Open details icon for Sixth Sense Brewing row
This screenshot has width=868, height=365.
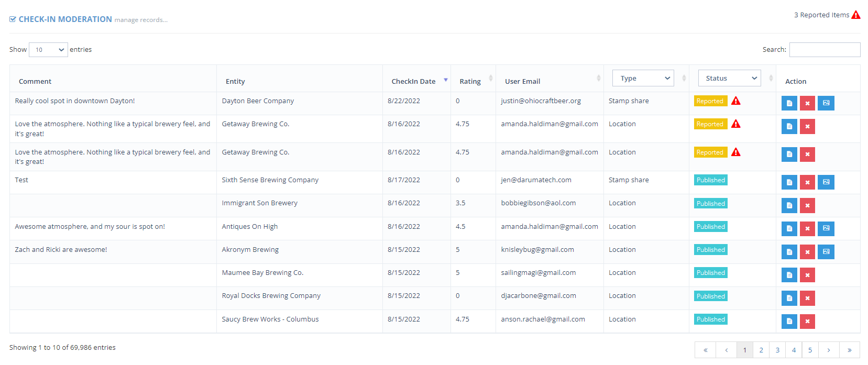[789, 182]
